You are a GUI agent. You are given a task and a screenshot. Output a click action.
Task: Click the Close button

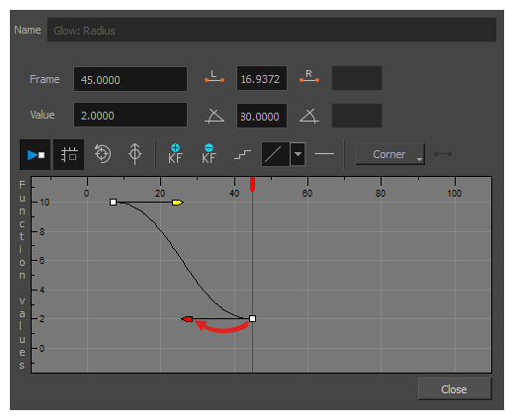[455, 389]
